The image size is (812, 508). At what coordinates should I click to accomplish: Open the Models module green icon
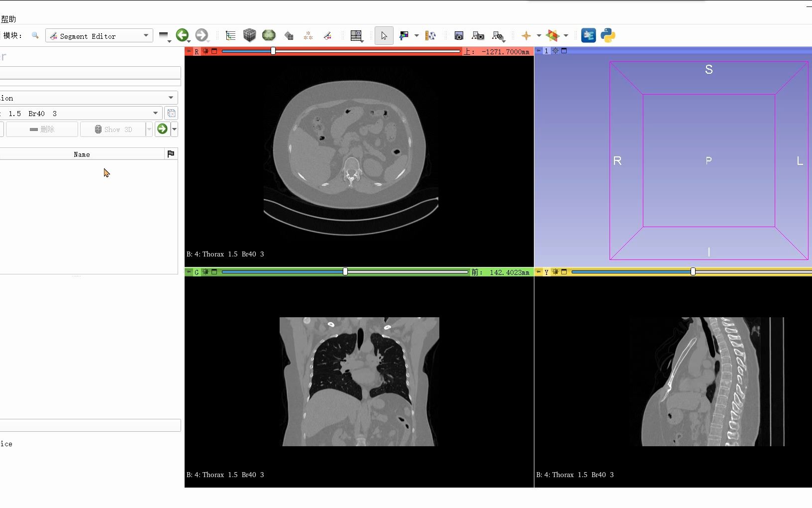(269, 35)
